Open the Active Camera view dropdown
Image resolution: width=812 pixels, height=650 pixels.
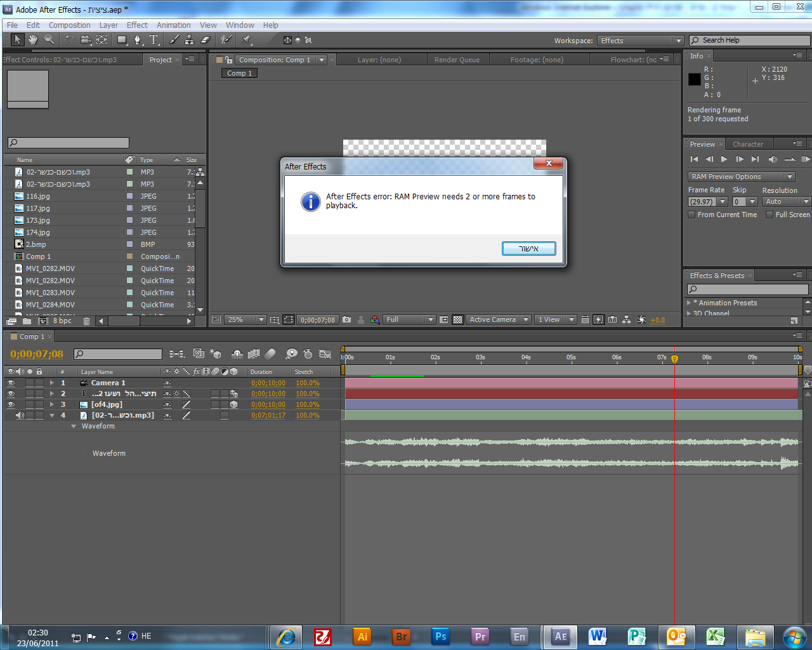pos(499,320)
